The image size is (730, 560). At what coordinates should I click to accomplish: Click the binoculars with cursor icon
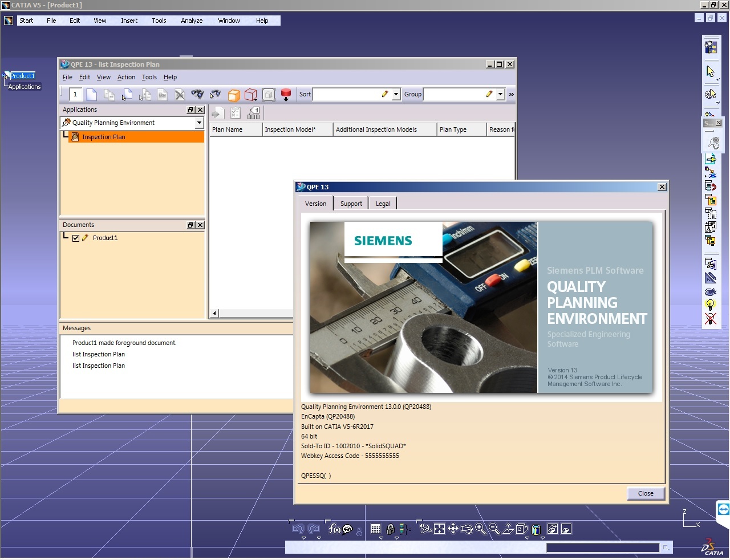[x=215, y=95]
